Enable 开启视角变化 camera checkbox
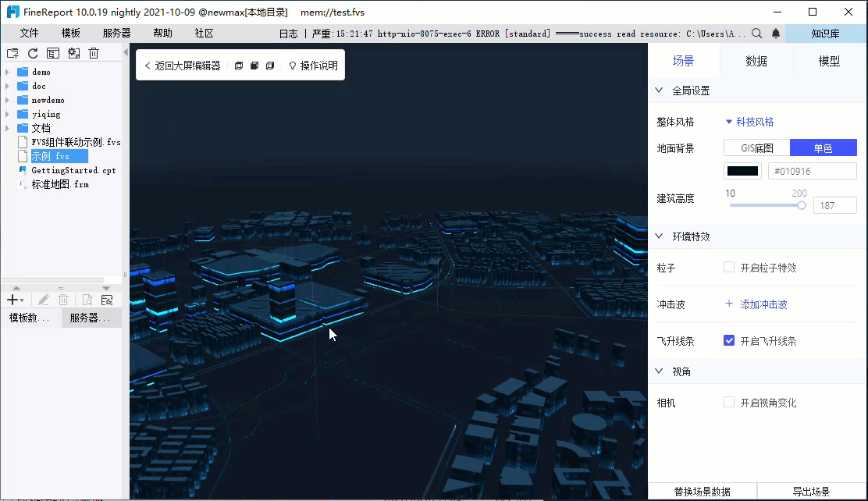Screen dimensions: 868x501 click(729, 403)
